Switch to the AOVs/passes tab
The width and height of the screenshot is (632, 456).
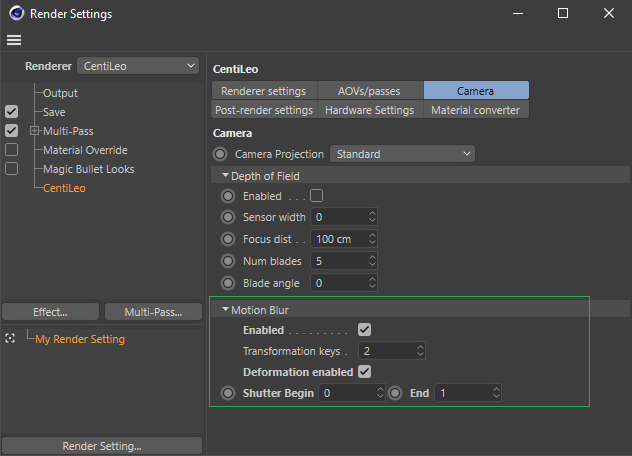coord(370,91)
